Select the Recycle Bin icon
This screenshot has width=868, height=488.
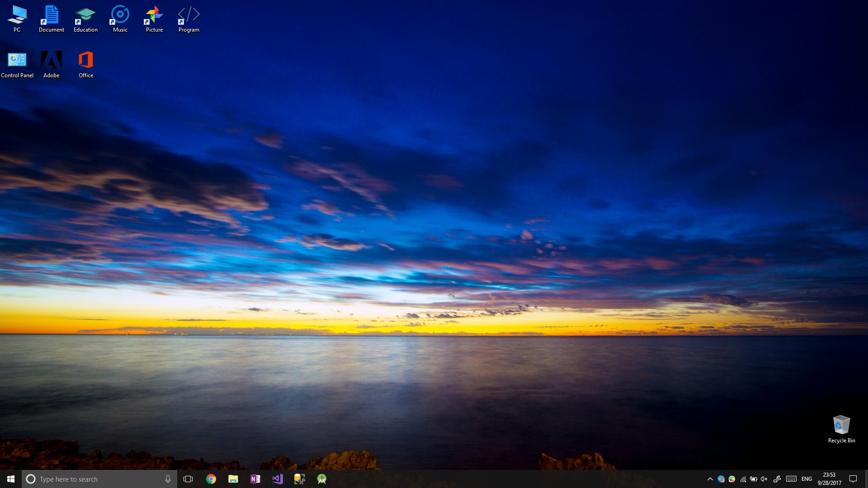point(841,429)
